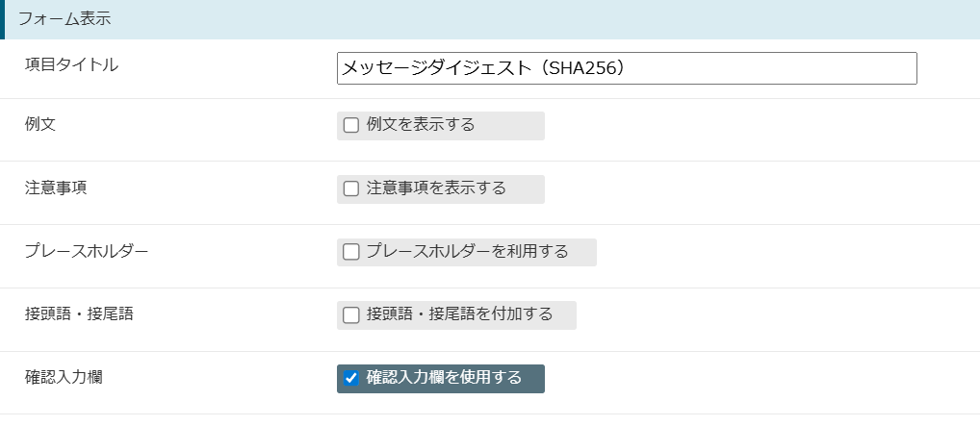This screenshot has width=980, height=426.
Task: Enable the 注意事項を表示する checkbox square
Action: [351, 188]
